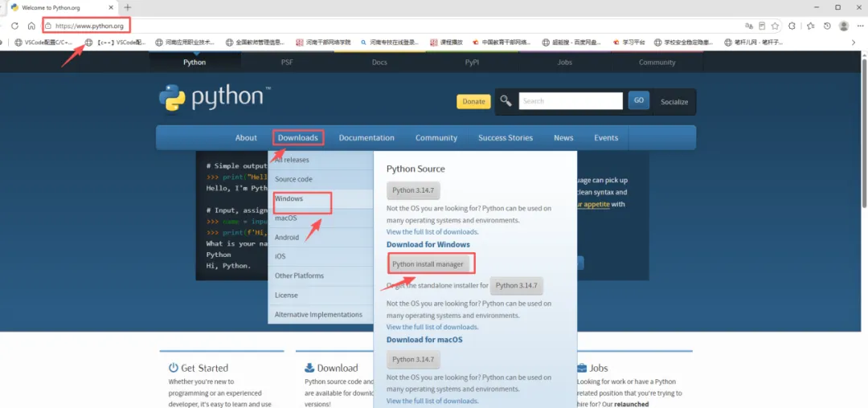Open Community in the main blue navigation

click(436, 137)
